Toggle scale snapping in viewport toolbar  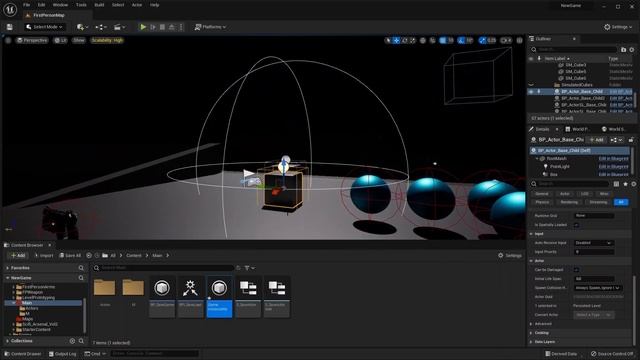[483, 40]
